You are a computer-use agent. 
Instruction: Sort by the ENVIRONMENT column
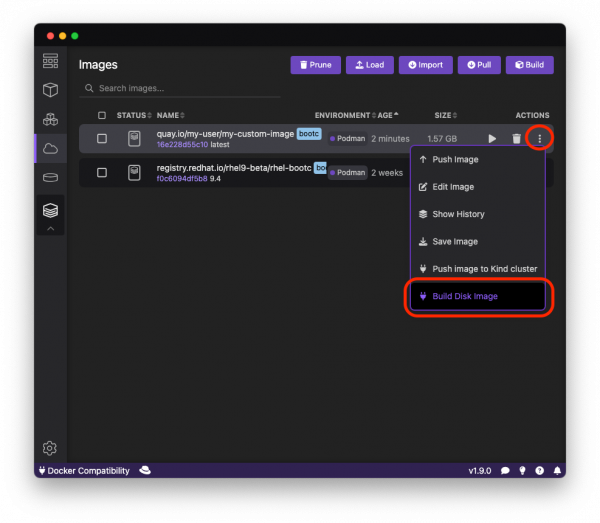tap(345, 115)
